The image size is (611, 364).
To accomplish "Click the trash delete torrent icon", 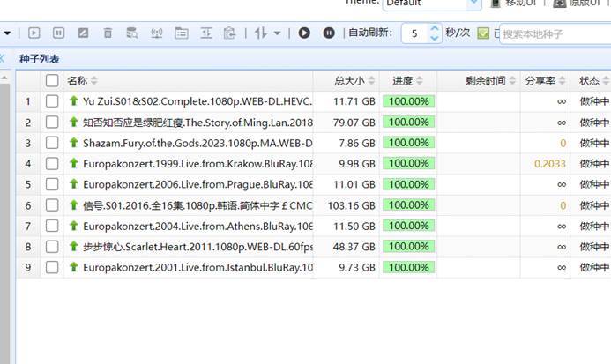I will point(108,33).
